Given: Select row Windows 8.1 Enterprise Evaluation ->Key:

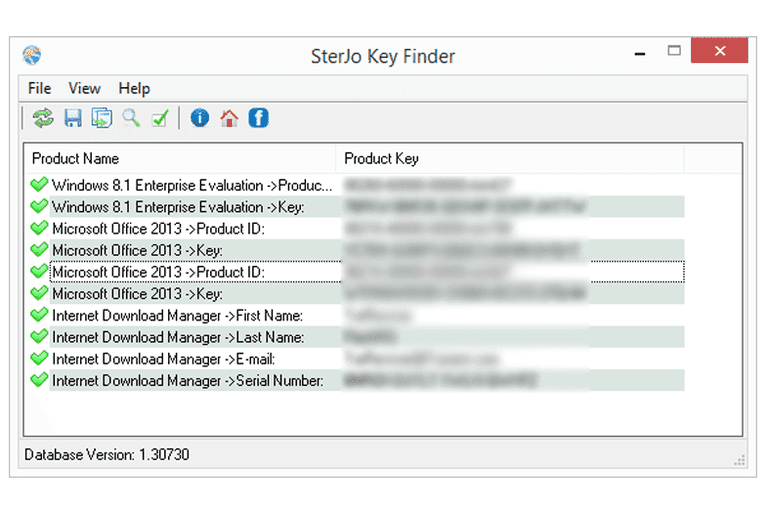Looking at the screenshot, I should (x=356, y=207).
